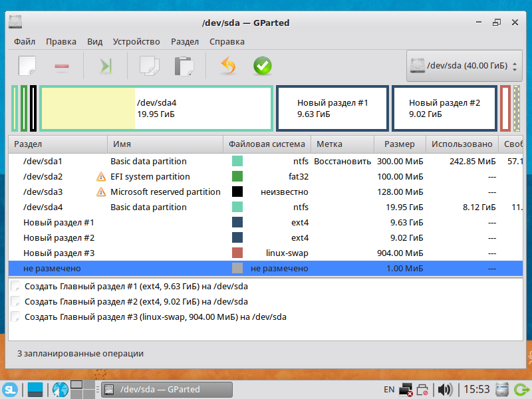Open the Справка menu
This screenshot has width=532, height=399.
[x=227, y=42]
